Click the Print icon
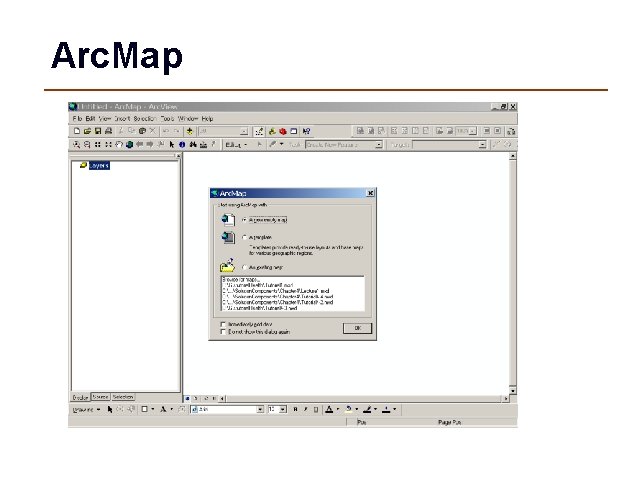The height and width of the screenshot is (480, 640). (109, 131)
